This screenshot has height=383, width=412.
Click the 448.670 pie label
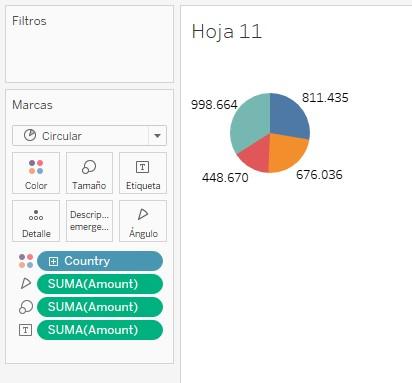pyautogui.click(x=225, y=177)
